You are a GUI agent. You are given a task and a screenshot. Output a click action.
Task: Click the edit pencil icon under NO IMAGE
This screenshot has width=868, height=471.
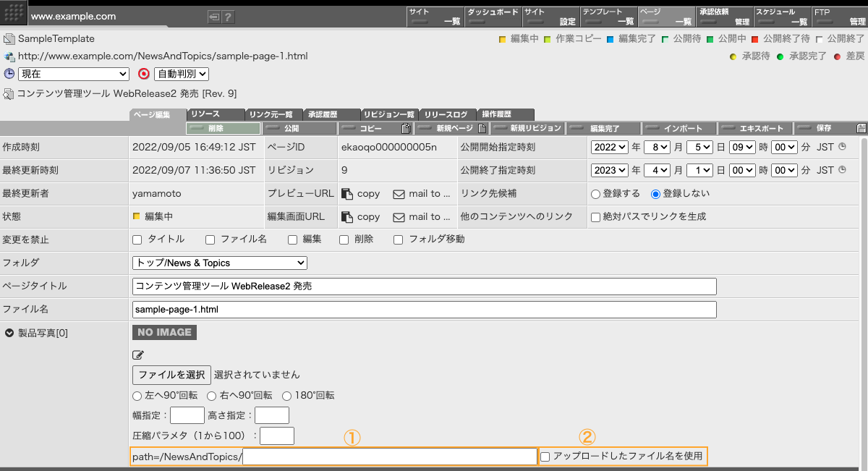pyautogui.click(x=138, y=355)
